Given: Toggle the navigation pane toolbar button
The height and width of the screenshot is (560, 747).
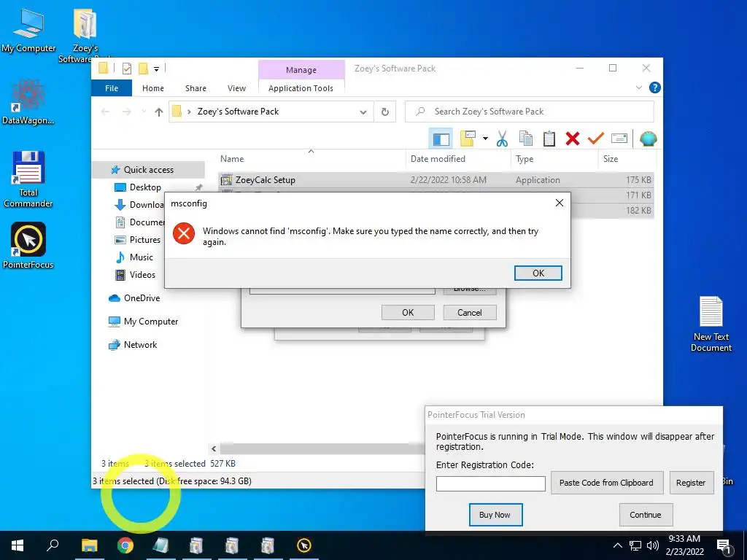Looking at the screenshot, I should click(x=441, y=139).
